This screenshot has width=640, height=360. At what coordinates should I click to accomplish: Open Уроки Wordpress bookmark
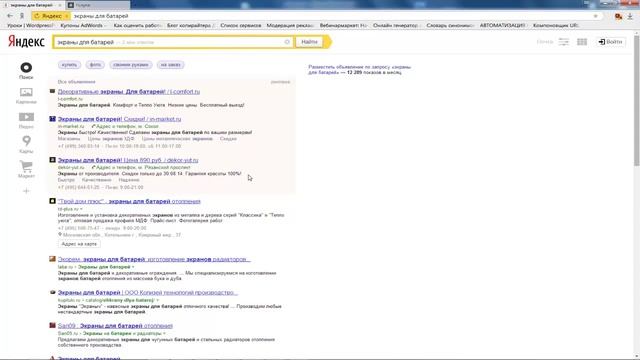30,25
